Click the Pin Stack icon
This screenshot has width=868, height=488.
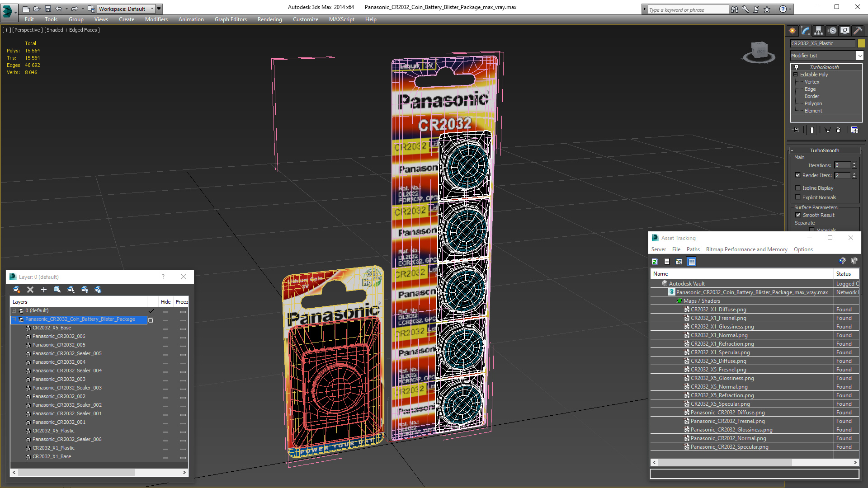click(796, 130)
